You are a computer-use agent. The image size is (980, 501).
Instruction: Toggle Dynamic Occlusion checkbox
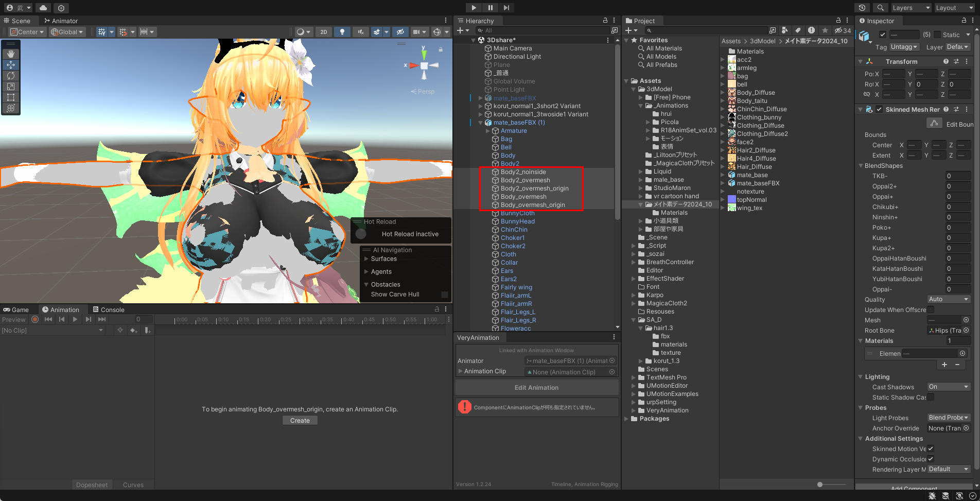[931, 459]
